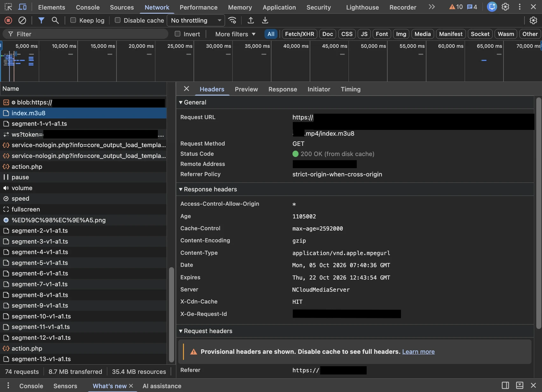
Task: Select the ws?token= websocket request
Action: point(83,134)
